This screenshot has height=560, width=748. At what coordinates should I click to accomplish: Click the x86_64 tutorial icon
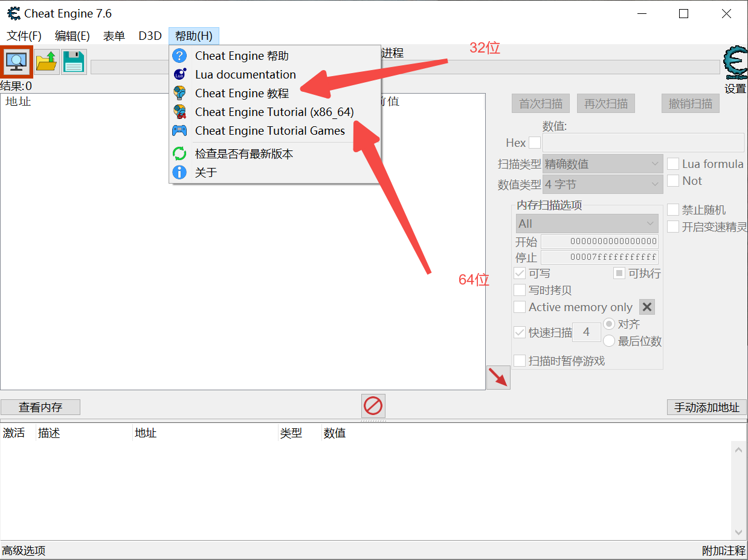coord(179,112)
